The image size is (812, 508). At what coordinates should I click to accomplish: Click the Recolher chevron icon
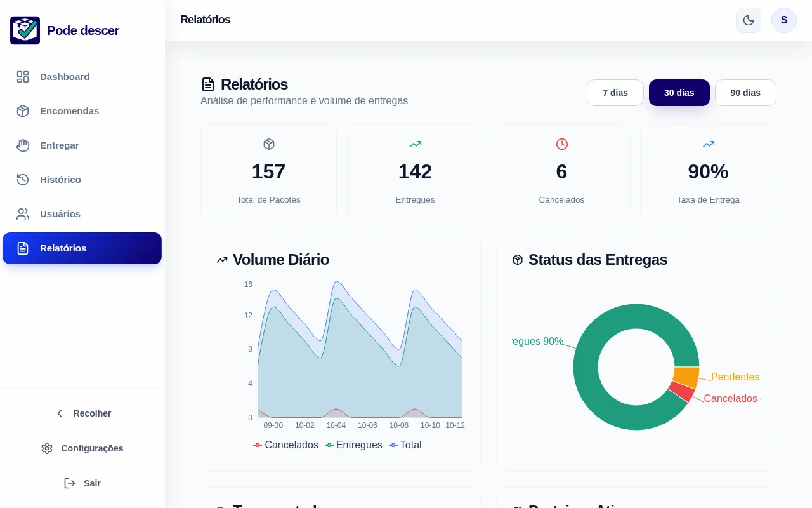[60, 413]
